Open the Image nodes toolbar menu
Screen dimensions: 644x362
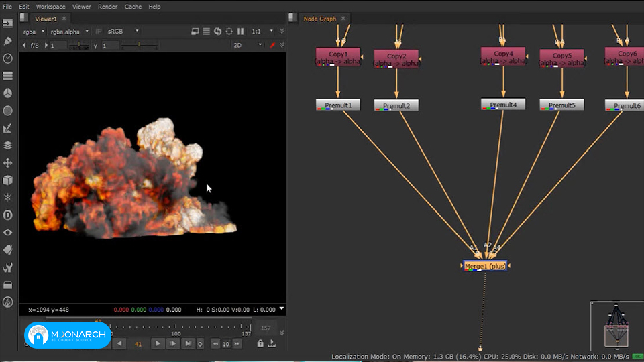click(8, 24)
